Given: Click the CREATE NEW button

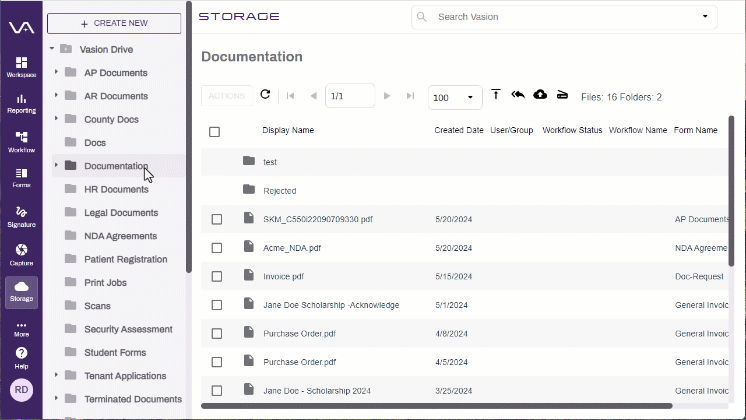Looking at the screenshot, I should point(114,23).
